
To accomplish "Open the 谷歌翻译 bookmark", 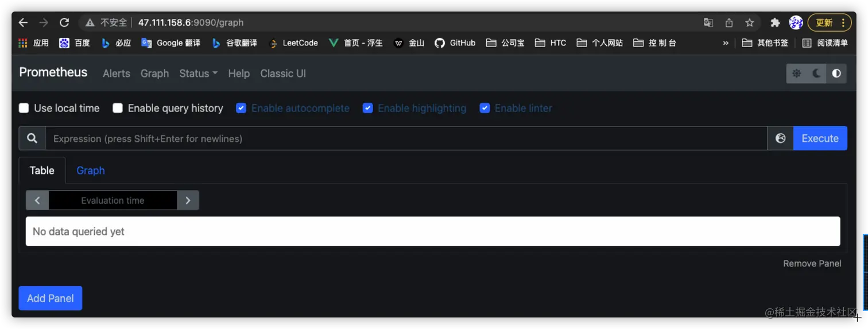I will 234,43.
